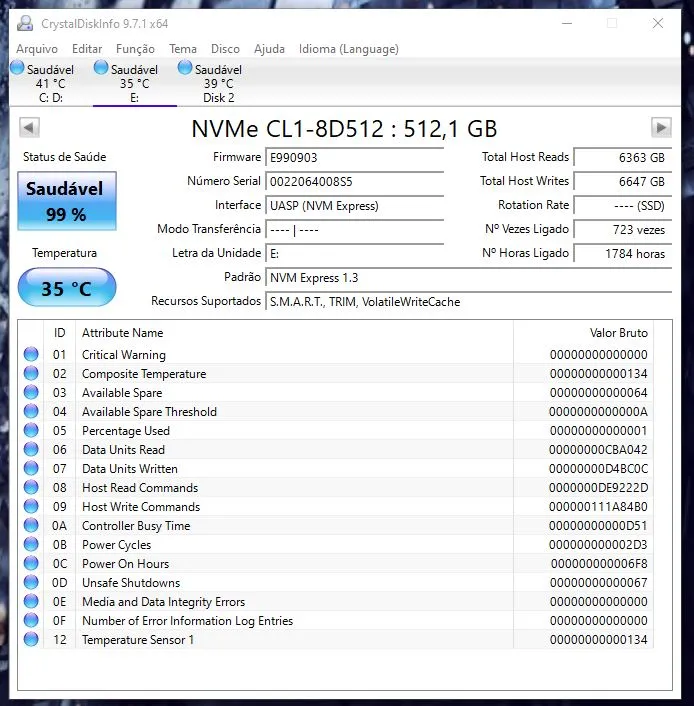The height and width of the screenshot is (706, 694).
Task: Click status circle for Error Information Log Entries
Action: tap(31, 620)
